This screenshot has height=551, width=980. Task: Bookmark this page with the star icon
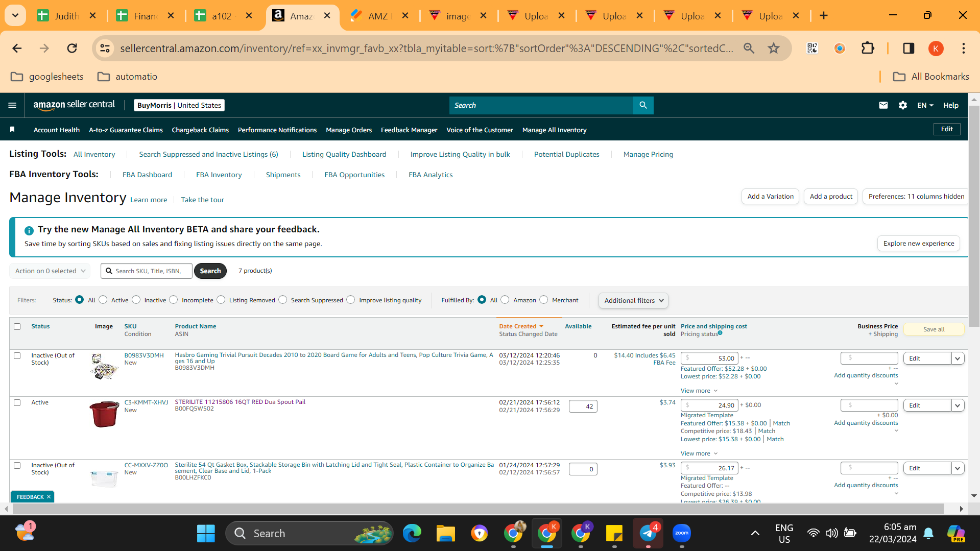(x=774, y=49)
